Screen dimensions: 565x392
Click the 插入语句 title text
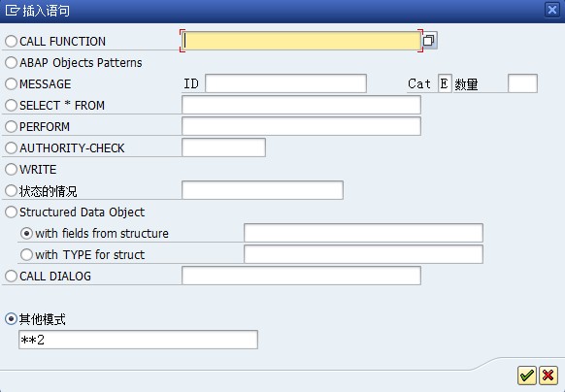pyautogui.click(x=47, y=11)
